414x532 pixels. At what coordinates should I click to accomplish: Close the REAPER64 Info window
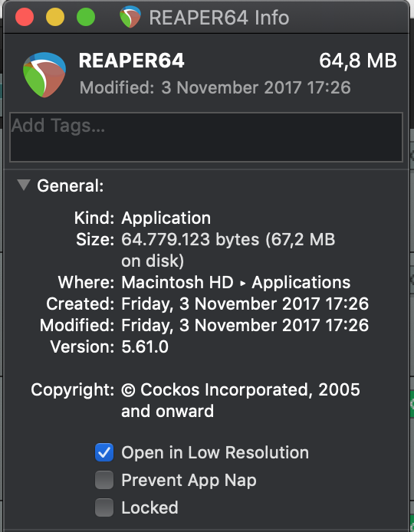point(25,17)
